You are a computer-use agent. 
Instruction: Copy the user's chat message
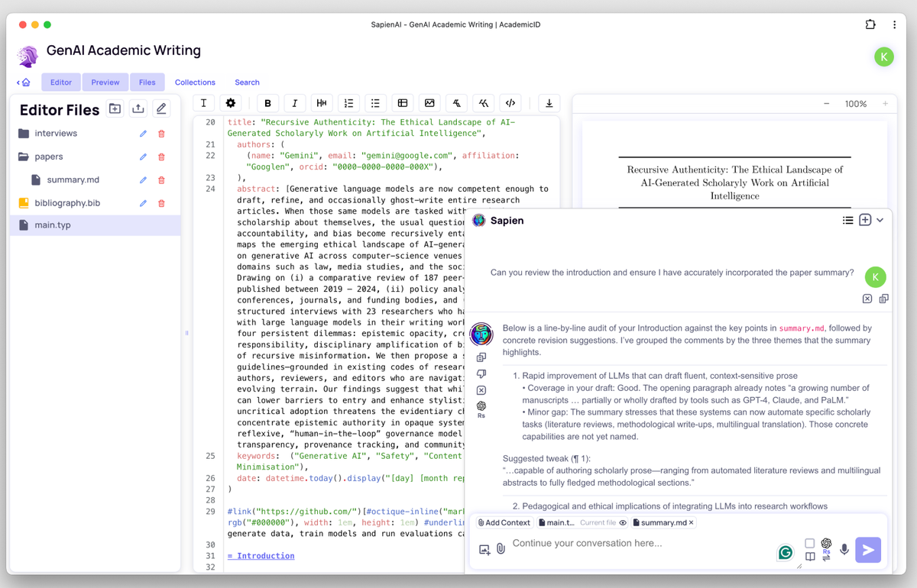883,299
